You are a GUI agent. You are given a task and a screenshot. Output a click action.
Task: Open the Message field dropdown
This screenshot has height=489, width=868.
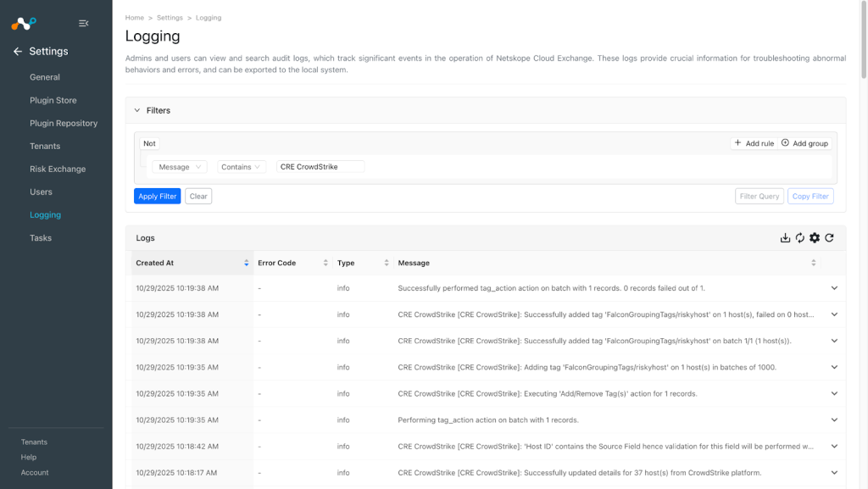pos(180,166)
